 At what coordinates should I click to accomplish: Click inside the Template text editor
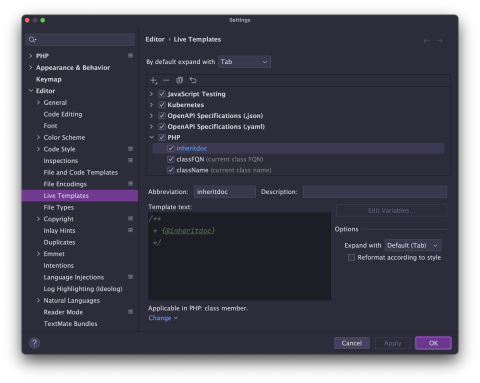click(x=239, y=256)
